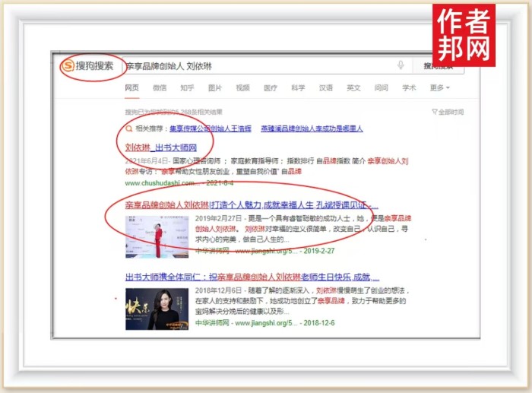
Task: Open the 视频 search tab
Action: [242, 88]
